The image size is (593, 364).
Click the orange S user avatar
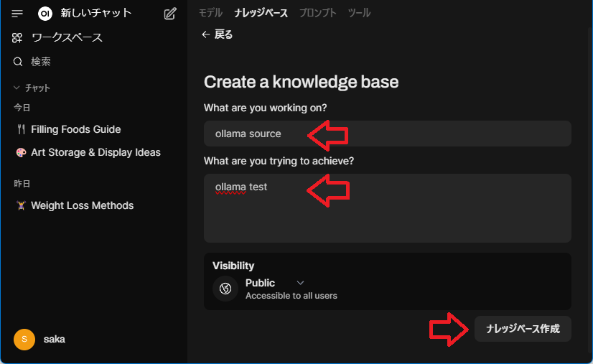[24, 339]
